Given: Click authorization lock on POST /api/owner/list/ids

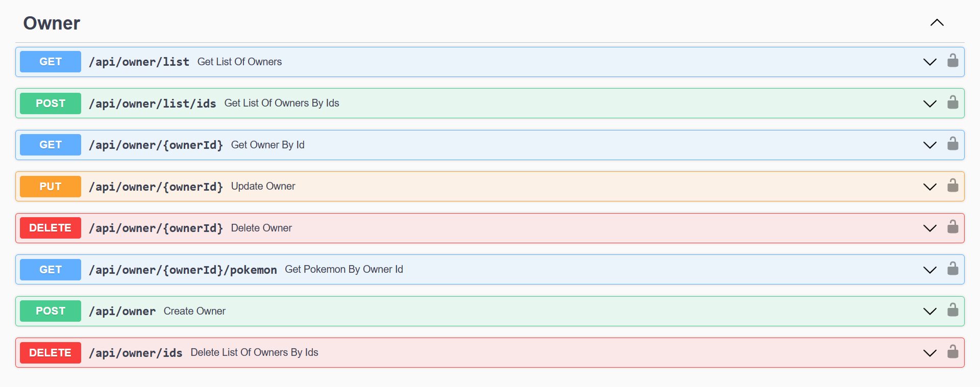Looking at the screenshot, I should pos(952,103).
